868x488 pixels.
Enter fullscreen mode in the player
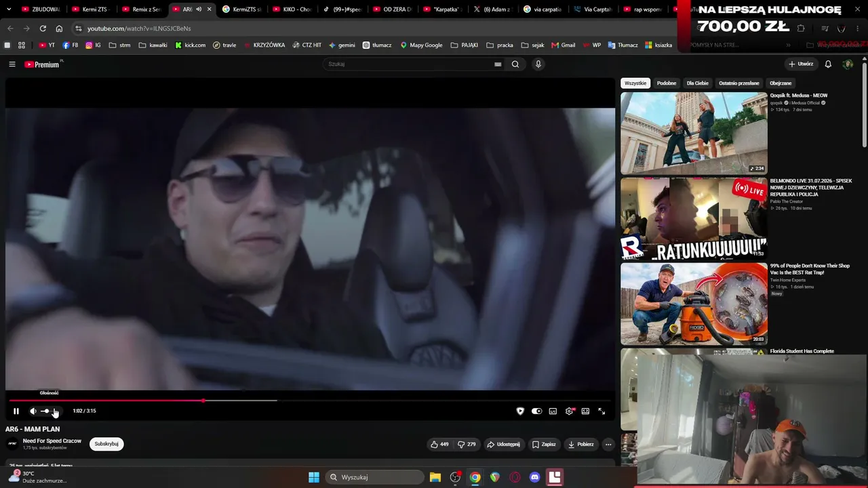[x=601, y=411]
